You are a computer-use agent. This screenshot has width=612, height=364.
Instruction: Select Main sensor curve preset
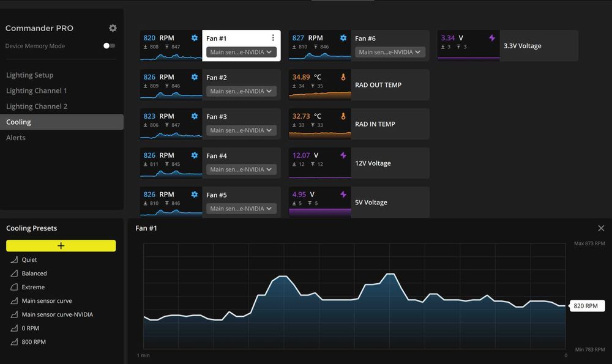[x=47, y=301]
